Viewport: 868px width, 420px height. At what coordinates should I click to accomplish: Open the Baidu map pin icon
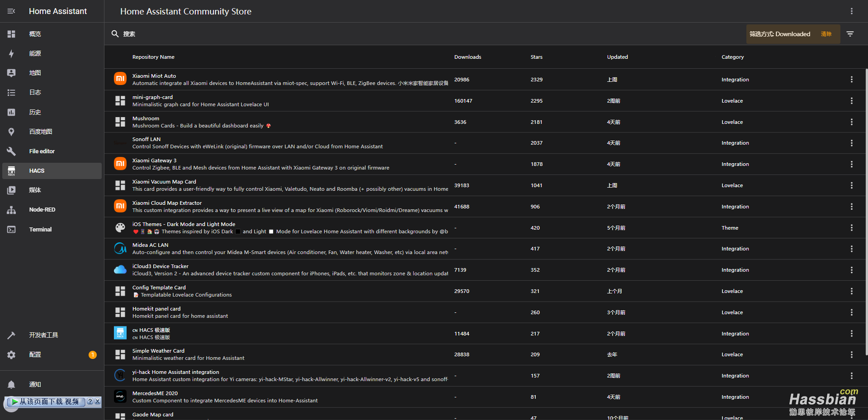(11, 132)
